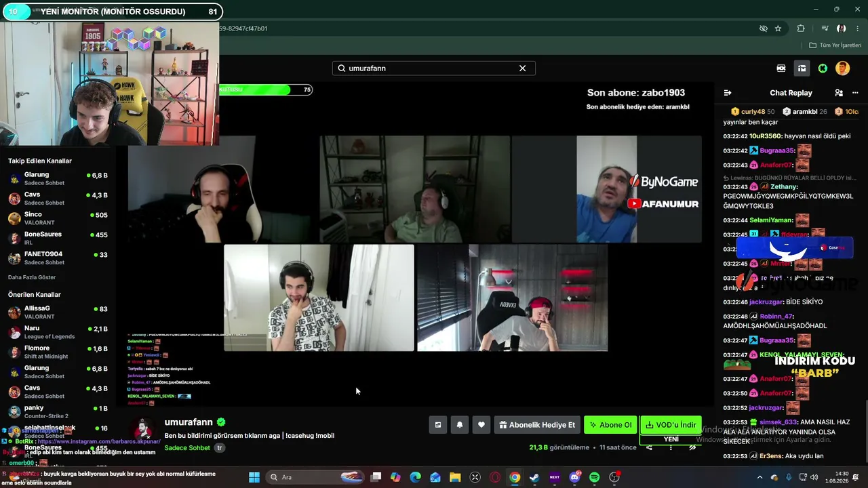Open Cavs channel under Takip Edilen Kanallar
868x488 pixels.
click(x=58, y=199)
